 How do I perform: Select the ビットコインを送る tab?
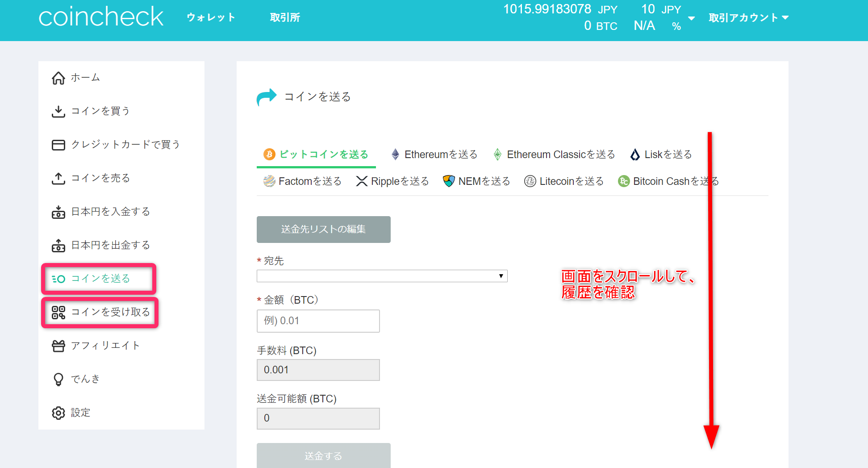[x=316, y=155]
